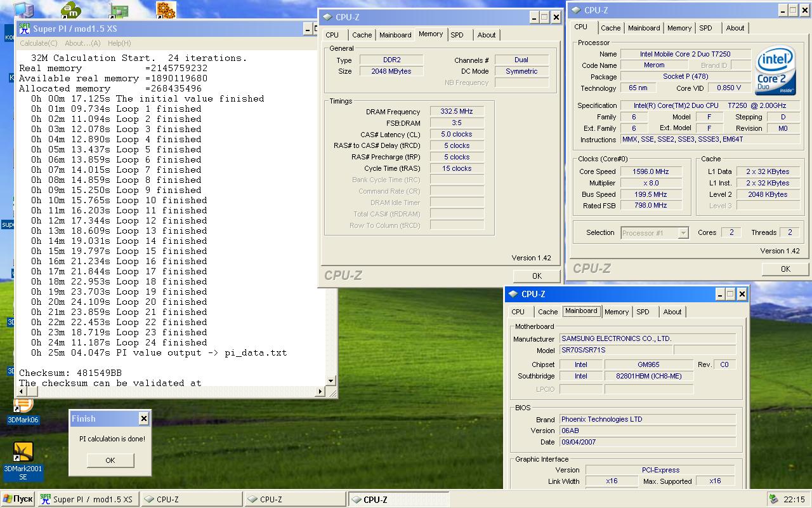The image size is (812, 508).
Task: Select the 3DMark06 desktop shortcut
Action: [x=23, y=411]
